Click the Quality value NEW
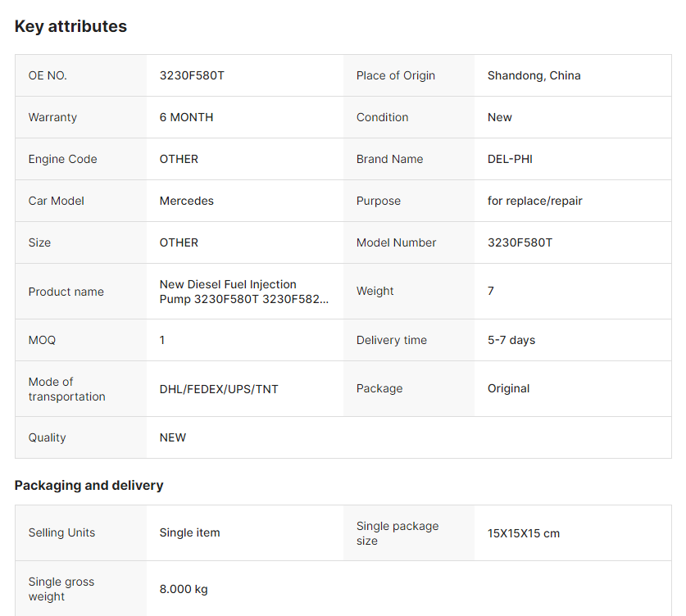The height and width of the screenshot is (616, 686). pyautogui.click(x=173, y=437)
